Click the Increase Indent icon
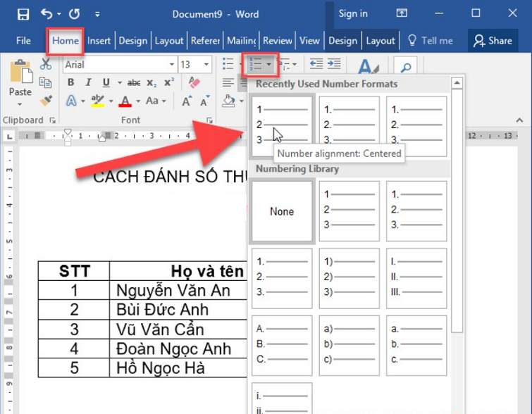 [335, 64]
